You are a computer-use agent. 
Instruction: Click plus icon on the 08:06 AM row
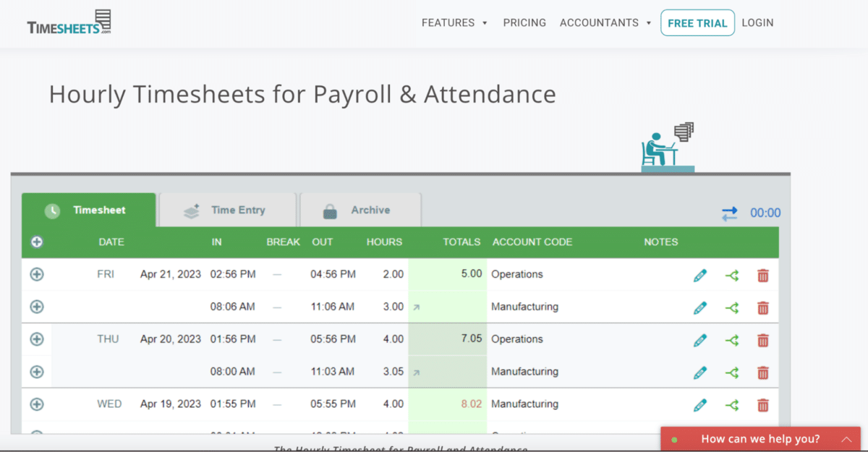[37, 307]
